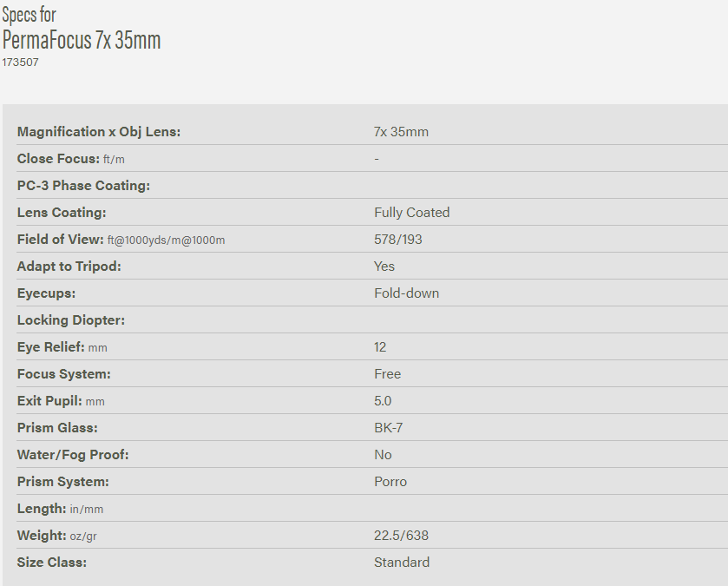This screenshot has width=728, height=586.
Task: Click the PC-3 Phase Coating label
Action: [x=83, y=186]
